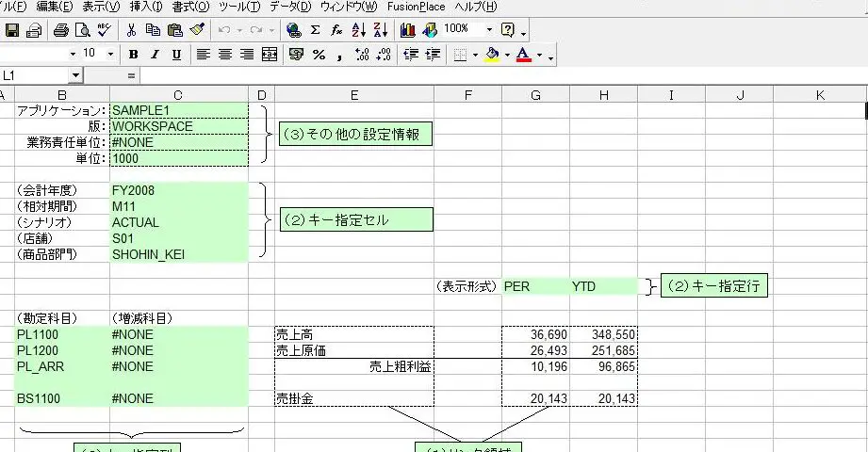Viewport: 868px width, 452px height.
Task: Click the equals edit formula button
Action: click(131, 75)
